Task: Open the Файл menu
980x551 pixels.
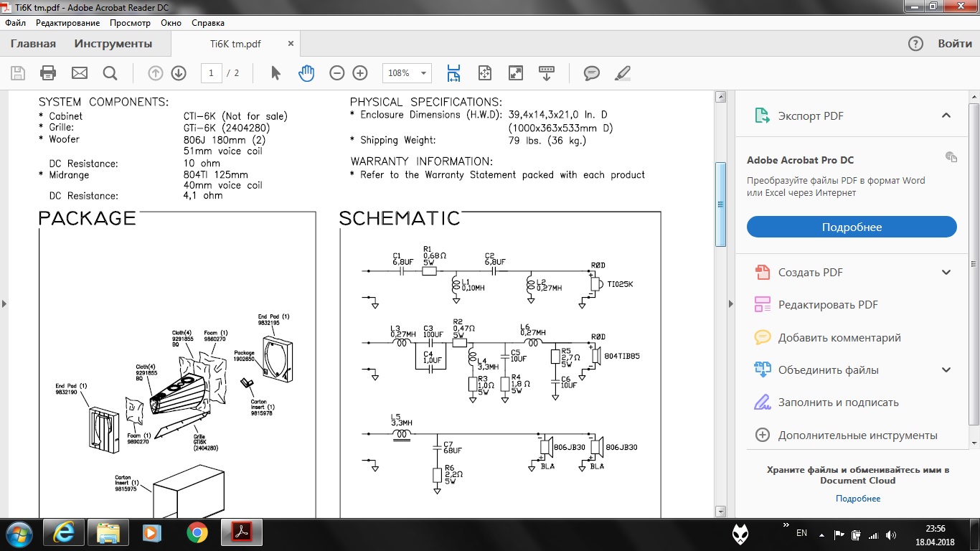Action: (x=15, y=23)
